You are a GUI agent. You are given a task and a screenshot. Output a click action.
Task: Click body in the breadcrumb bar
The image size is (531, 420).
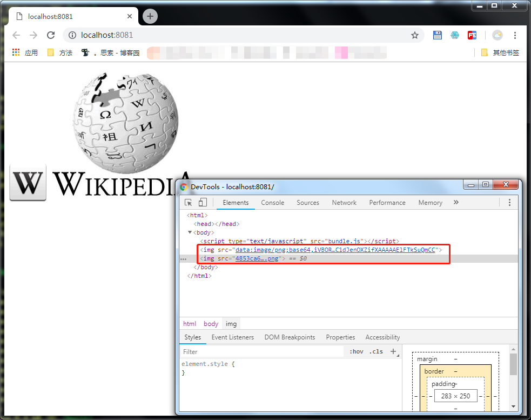(211, 324)
